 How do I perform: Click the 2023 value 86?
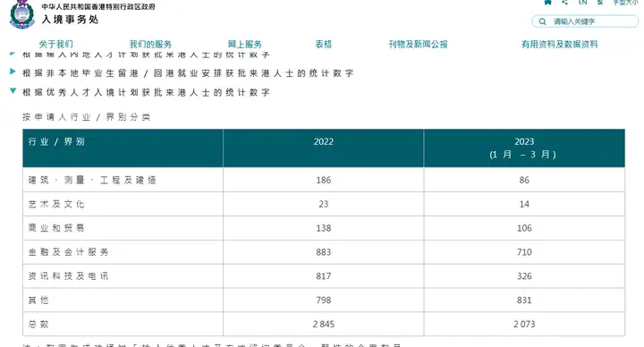click(x=524, y=180)
